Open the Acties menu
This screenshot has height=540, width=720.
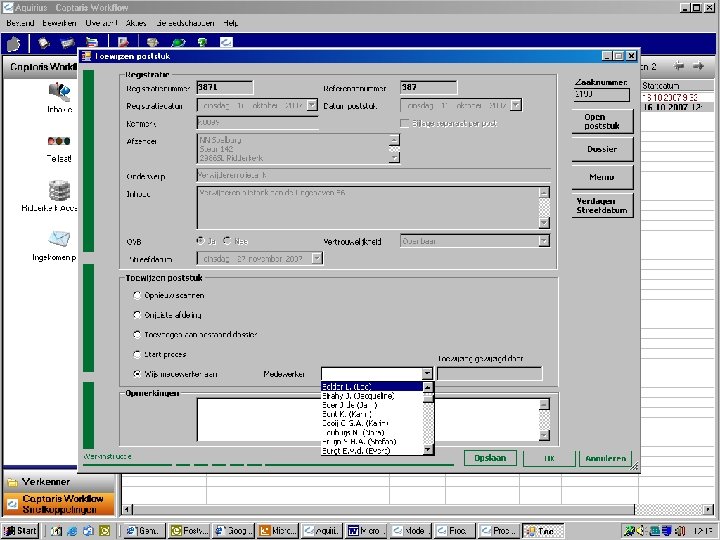[136, 23]
